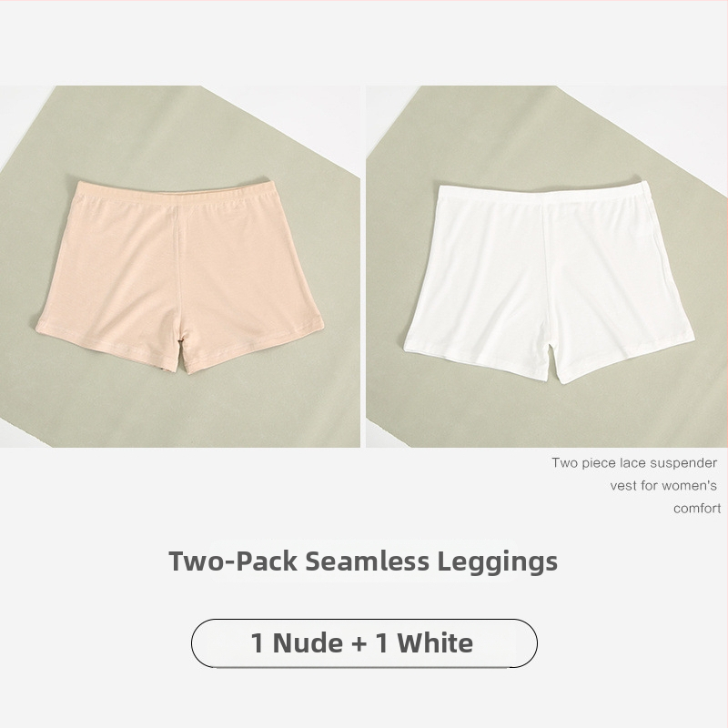
Task: Click the waistband of the nude shorts
Action: pyautogui.click(x=173, y=193)
